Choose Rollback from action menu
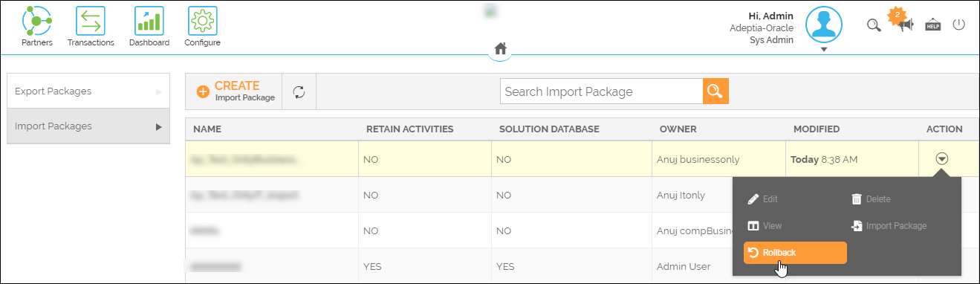Viewport: 980px width, 284px height. (795, 253)
